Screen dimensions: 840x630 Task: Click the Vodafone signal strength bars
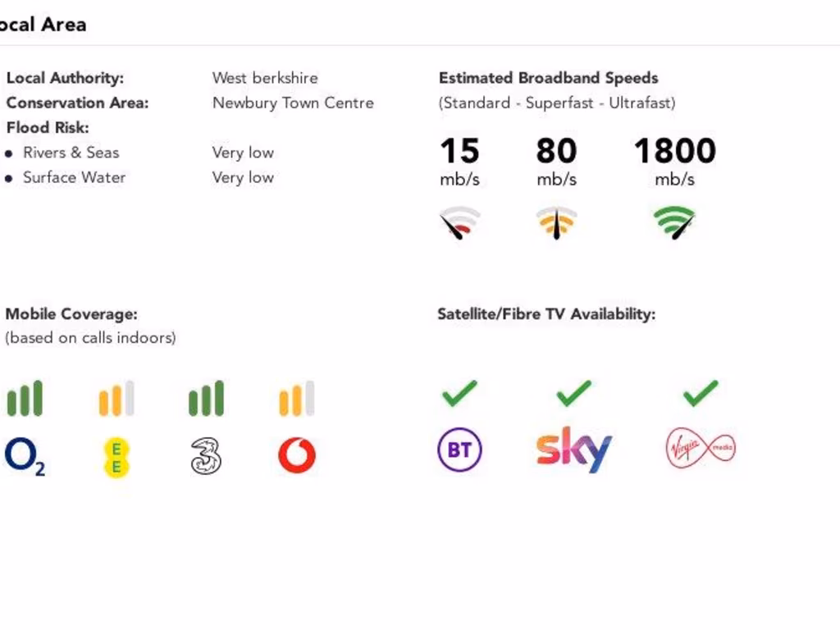[296, 399]
